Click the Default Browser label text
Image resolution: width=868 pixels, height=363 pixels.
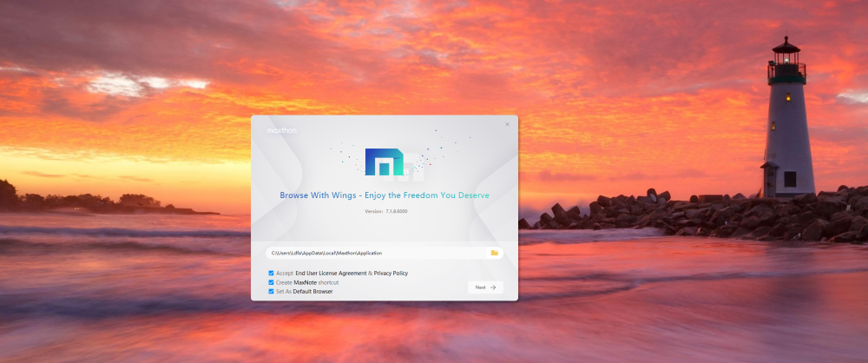pos(312,292)
